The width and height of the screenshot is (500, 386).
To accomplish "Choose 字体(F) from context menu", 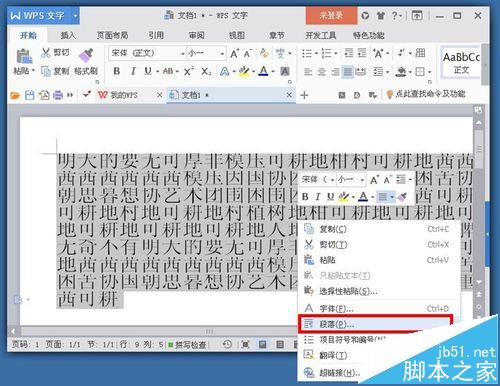I will tap(378, 309).
